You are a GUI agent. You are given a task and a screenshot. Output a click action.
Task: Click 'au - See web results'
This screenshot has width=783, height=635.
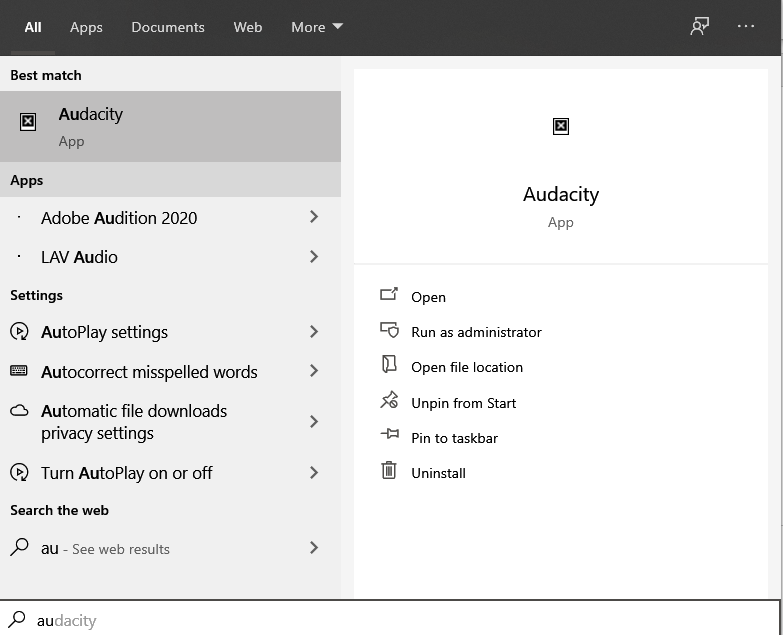coord(170,548)
